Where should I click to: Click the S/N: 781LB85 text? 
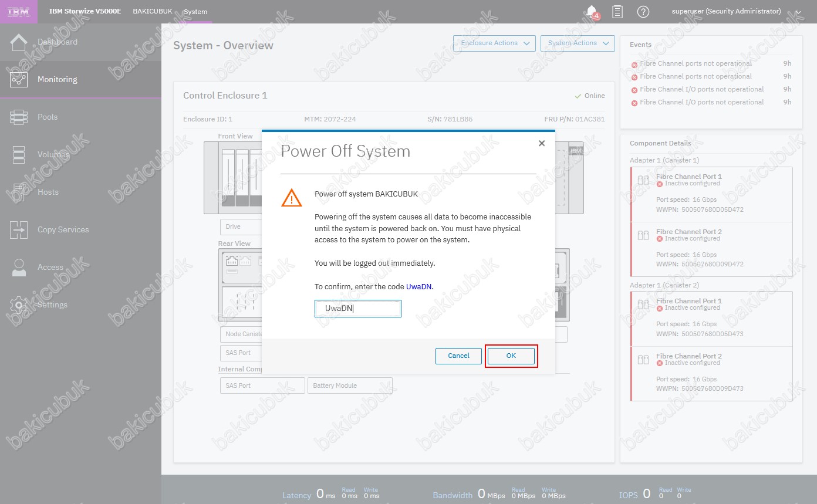click(450, 119)
